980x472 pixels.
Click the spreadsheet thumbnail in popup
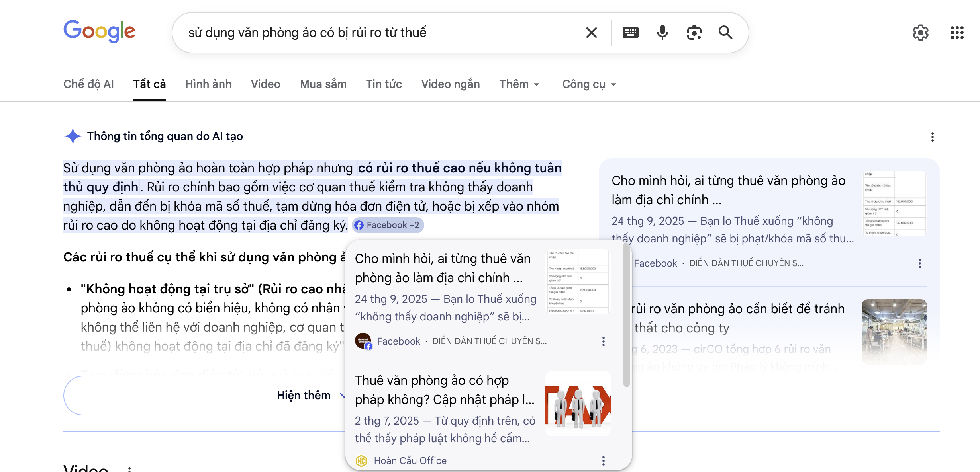[x=578, y=282]
